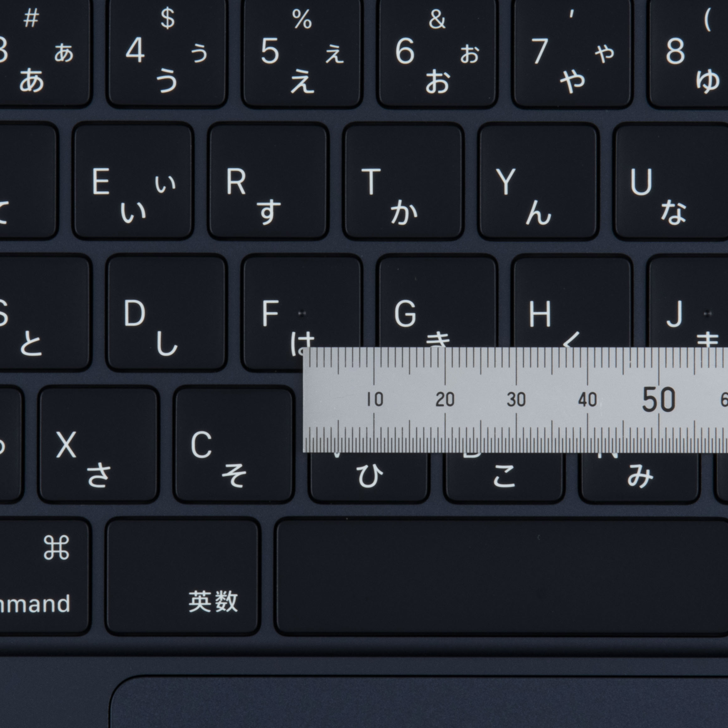Tap the C key with そ label
Screen dimensions: 728x728
pos(234,445)
